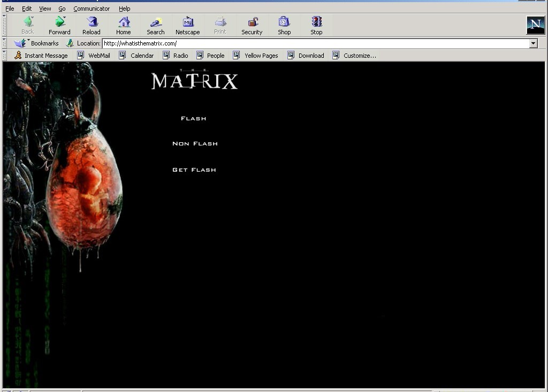
Task: Open the WebMail toolbar shortcut
Action: pos(94,56)
